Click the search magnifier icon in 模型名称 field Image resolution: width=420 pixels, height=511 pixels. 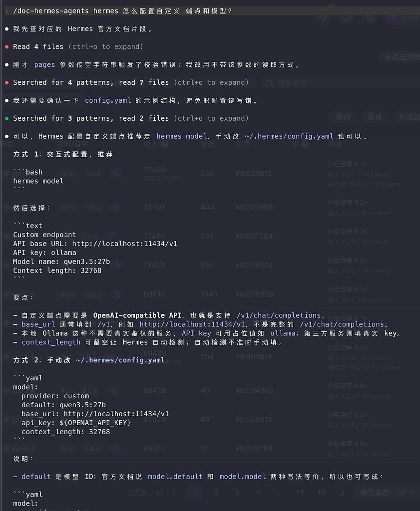(270, 83)
